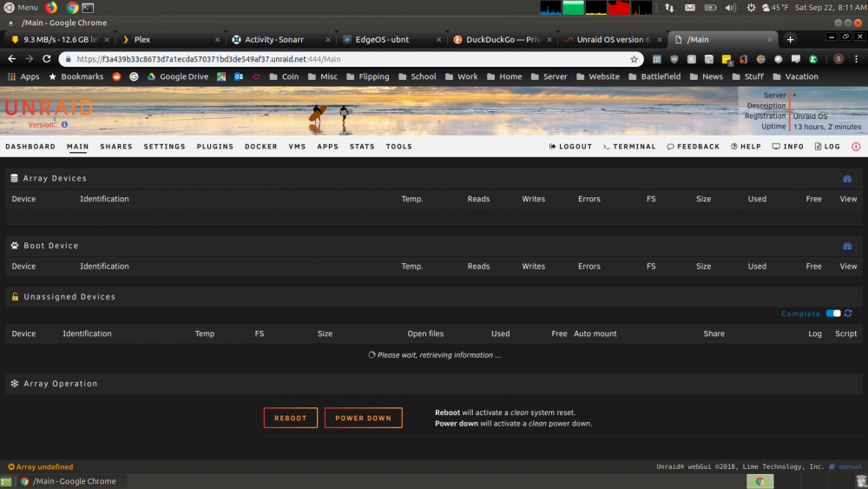The height and width of the screenshot is (489, 868).
Task: Expand the Website bookmark folder
Action: [597, 76]
